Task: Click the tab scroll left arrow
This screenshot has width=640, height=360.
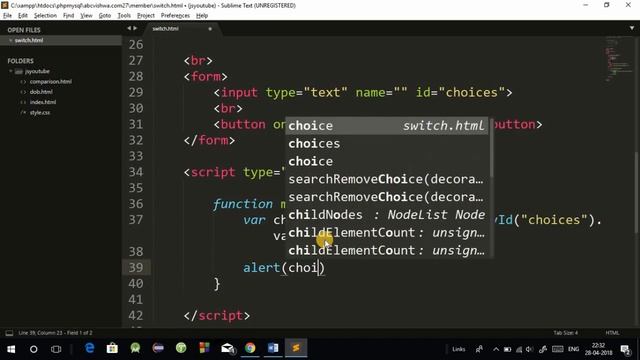Action: (x=129, y=28)
